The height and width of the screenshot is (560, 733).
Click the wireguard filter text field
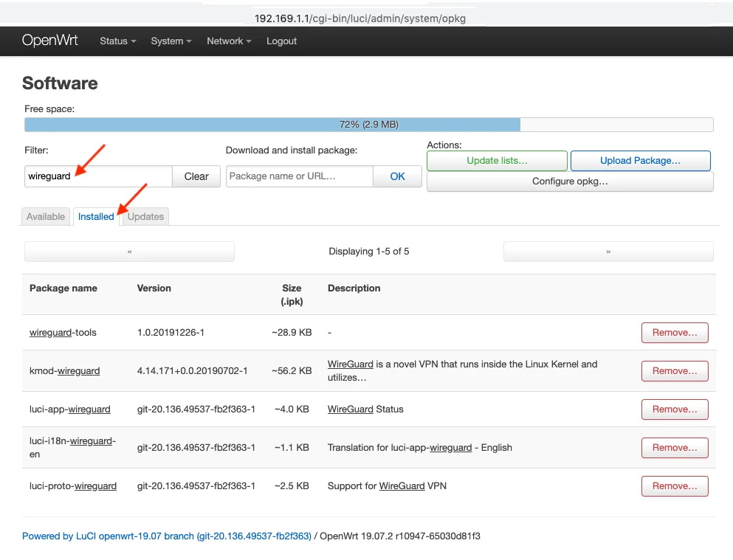point(98,176)
